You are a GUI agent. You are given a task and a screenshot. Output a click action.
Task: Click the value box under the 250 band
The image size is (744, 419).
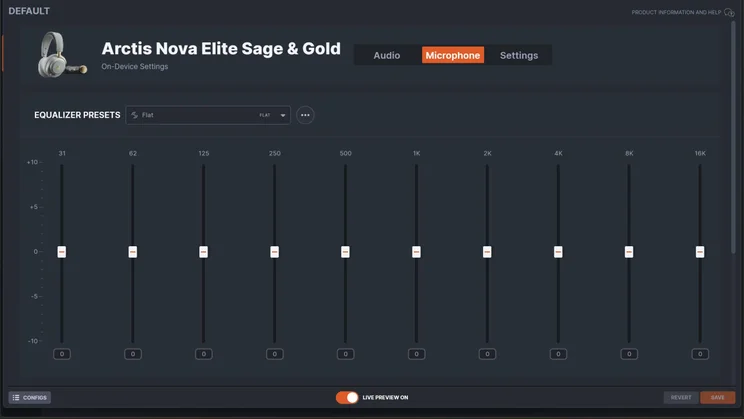click(x=275, y=354)
